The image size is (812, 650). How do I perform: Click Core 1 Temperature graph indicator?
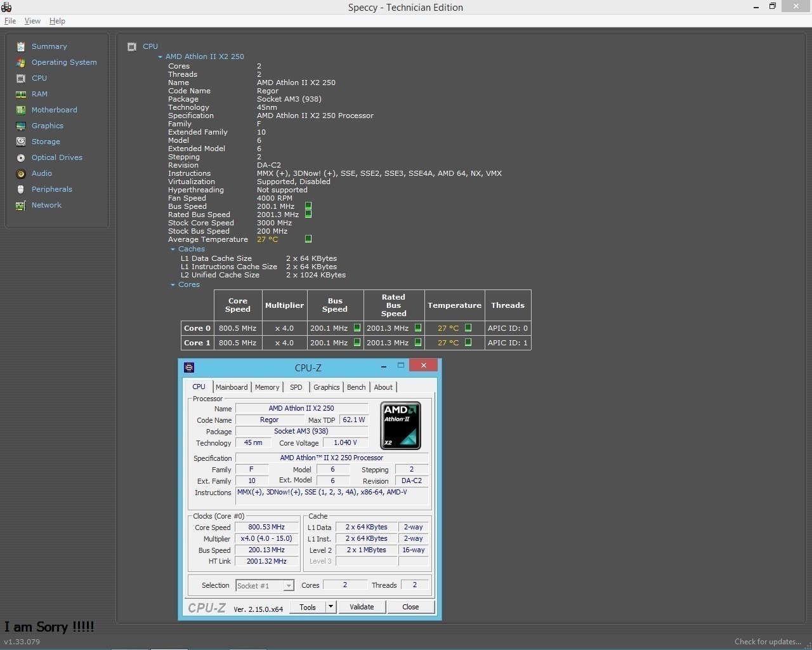(x=468, y=343)
